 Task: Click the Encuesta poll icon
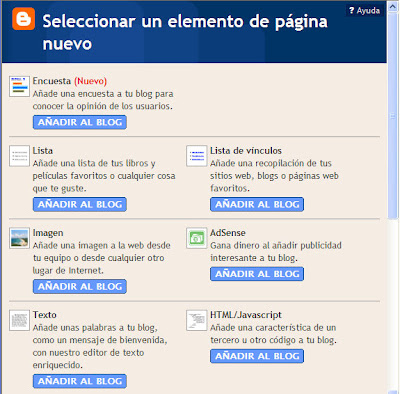click(x=19, y=86)
